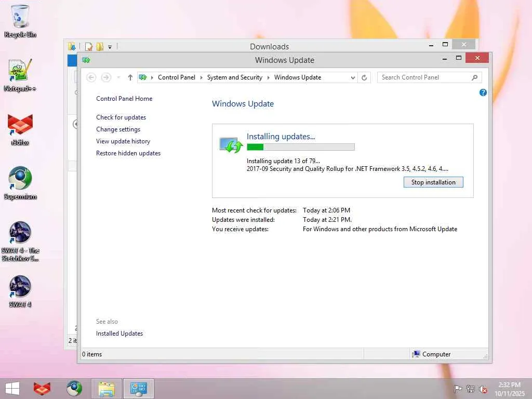Open Downloads window system folder icon

tap(72, 46)
